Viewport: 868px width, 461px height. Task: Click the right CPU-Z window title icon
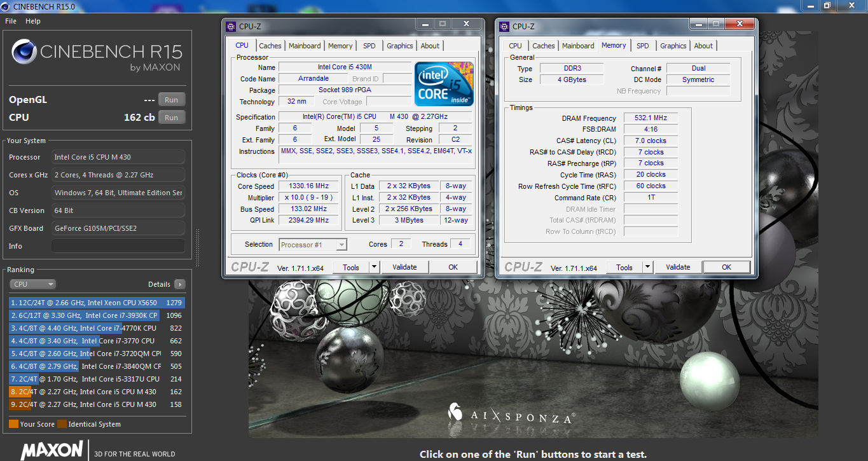click(504, 26)
